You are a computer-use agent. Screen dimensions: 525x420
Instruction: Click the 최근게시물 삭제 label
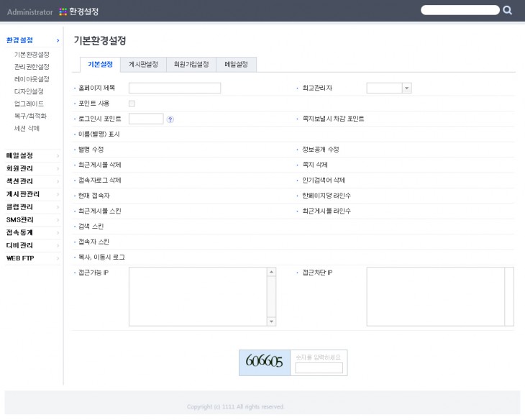(100, 165)
